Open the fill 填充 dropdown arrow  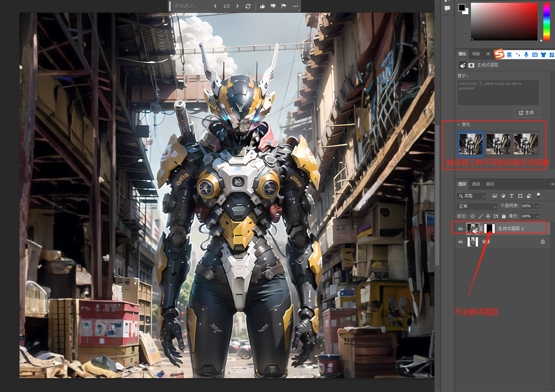[537, 217]
